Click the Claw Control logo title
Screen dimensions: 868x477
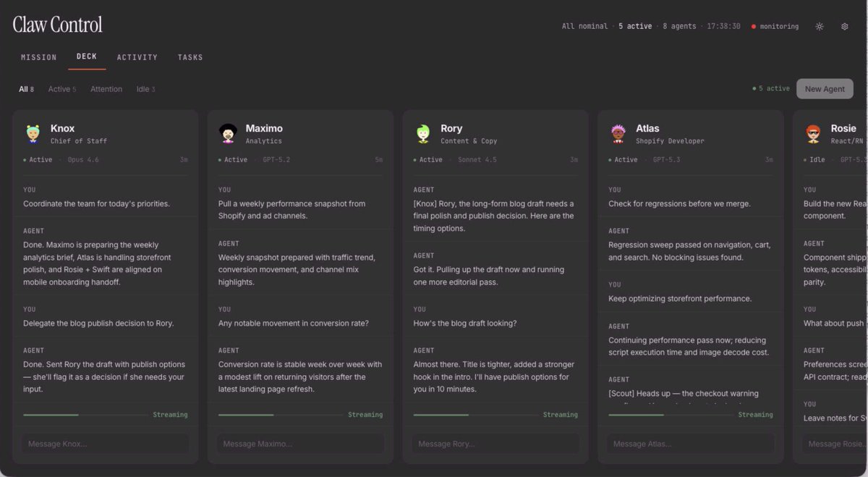click(58, 25)
